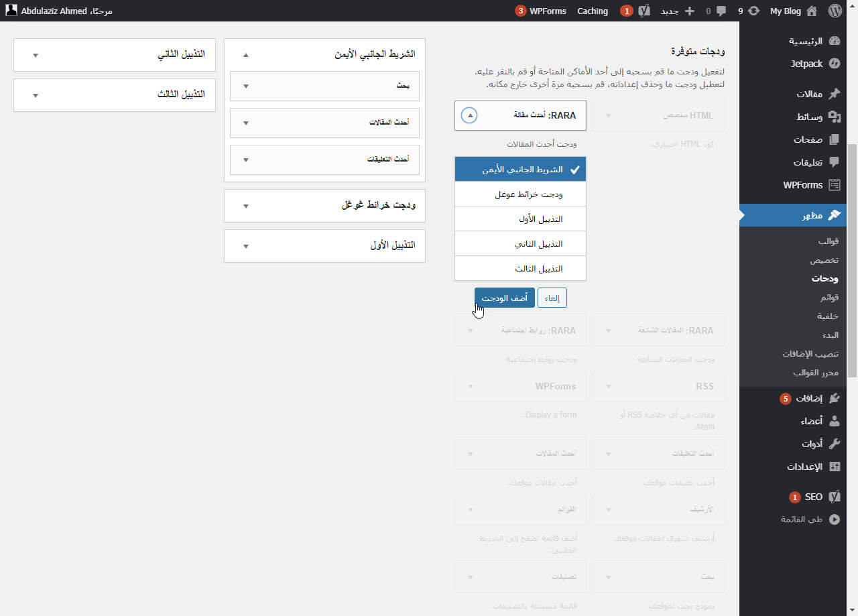Open the خلفية background submenu link

tap(828, 316)
